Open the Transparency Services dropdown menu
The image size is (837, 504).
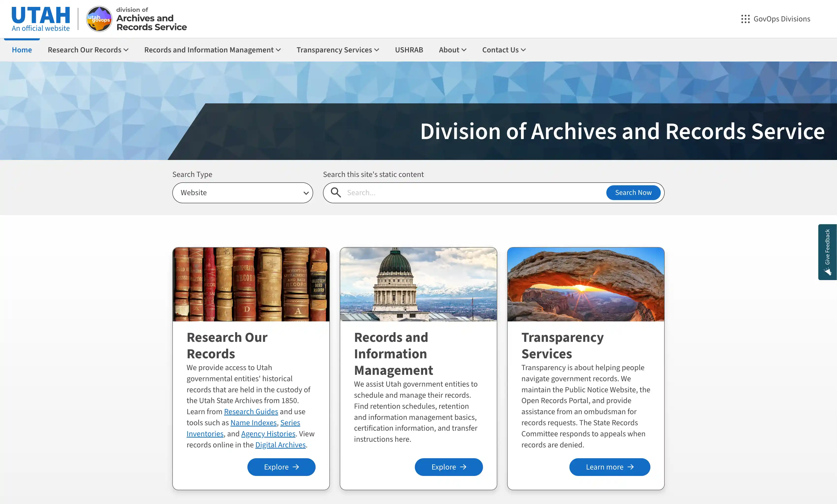point(338,50)
